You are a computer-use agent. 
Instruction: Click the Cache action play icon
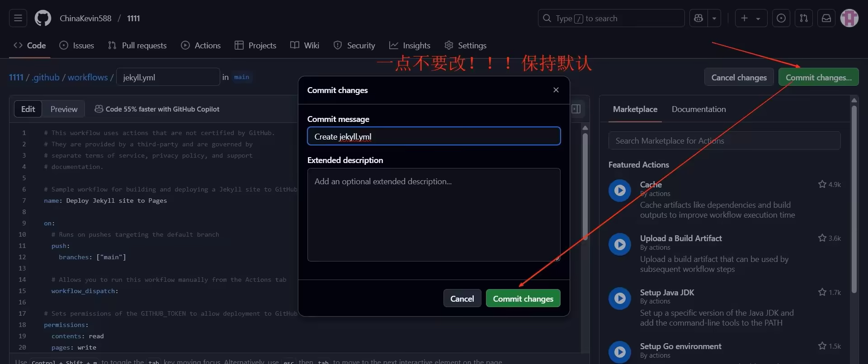pos(620,191)
